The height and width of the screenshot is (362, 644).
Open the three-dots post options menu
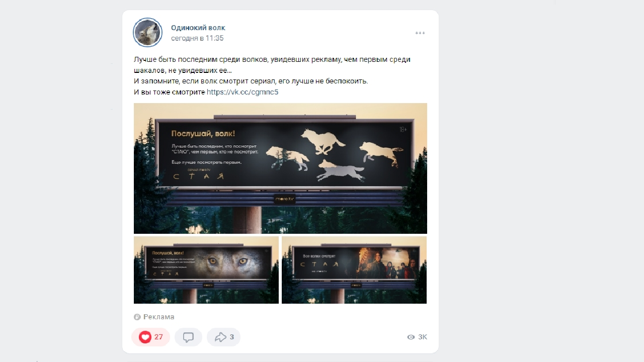coord(420,33)
